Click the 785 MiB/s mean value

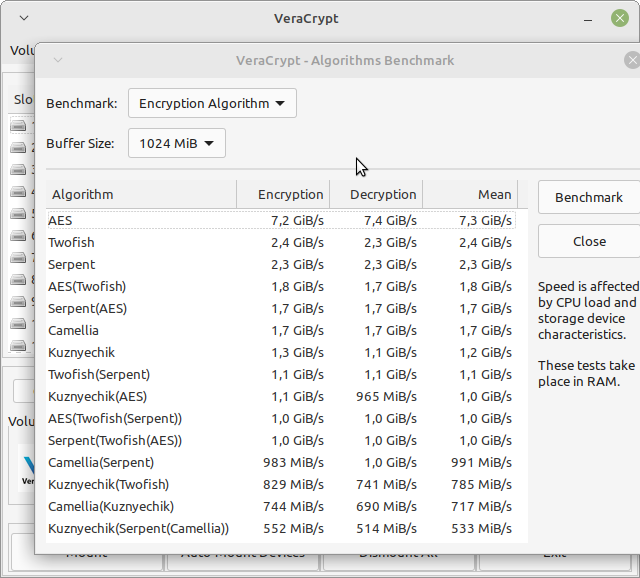click(x=481, y=485)
